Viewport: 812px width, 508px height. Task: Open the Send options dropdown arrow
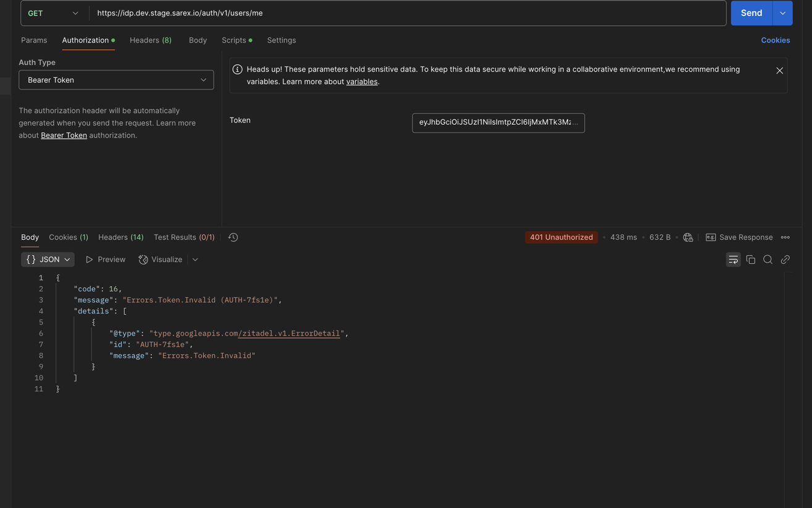tap(782, 13)
